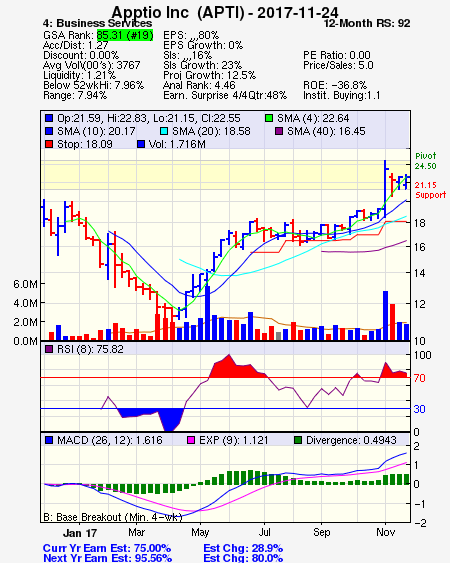Viewport: 450px width, 563px height.
Task: Click the Vol: 1.716M legend text
Action: coord(177,144)
